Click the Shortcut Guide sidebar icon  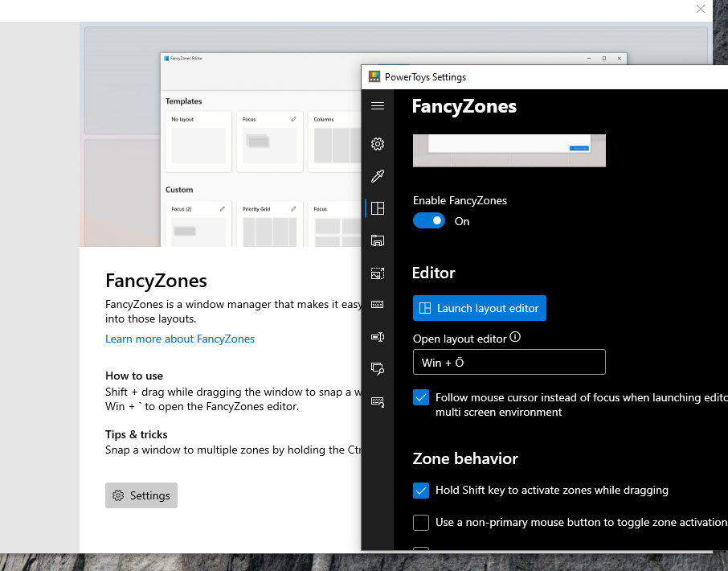coord(378,402)
